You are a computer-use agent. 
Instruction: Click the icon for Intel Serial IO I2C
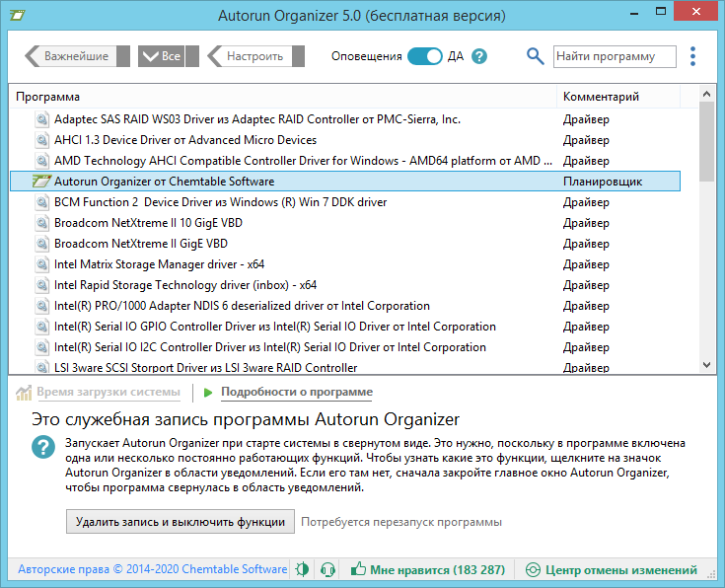click(42, 347)
